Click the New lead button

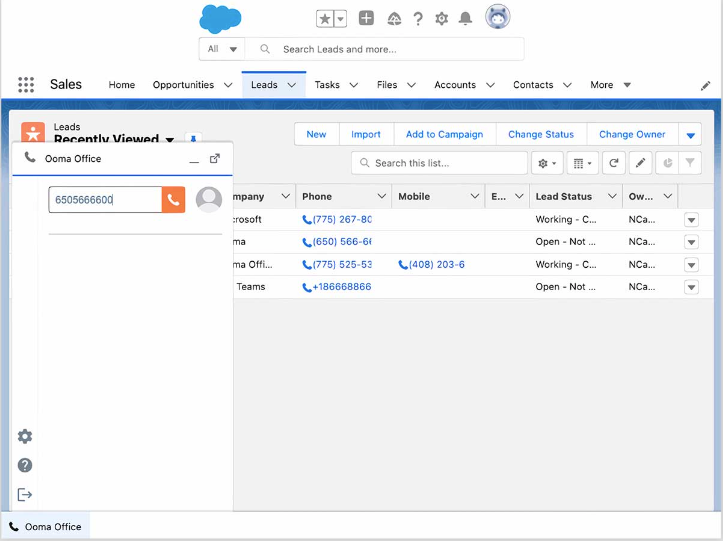316,134
